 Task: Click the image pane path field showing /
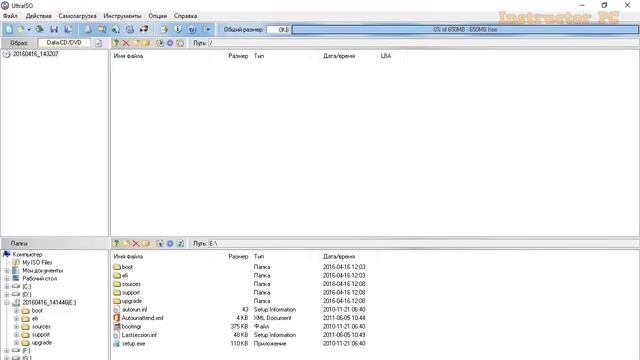pyautogui.click(x=423, y=43)
